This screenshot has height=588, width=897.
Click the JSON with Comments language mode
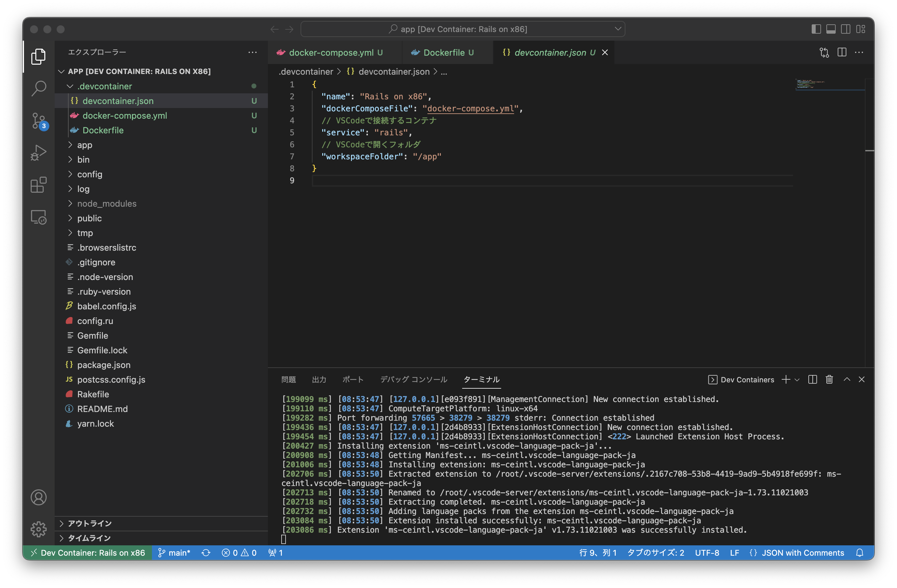pos(802,553)
